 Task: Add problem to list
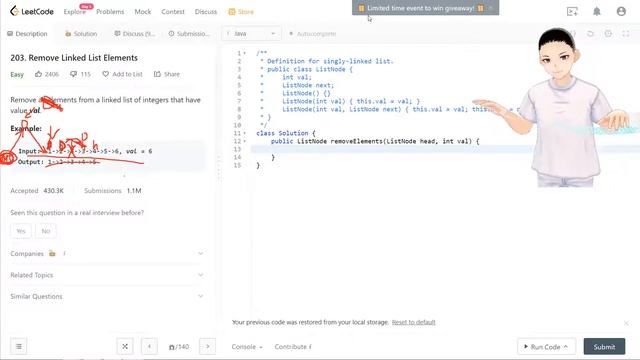click(x=122, y=74)
